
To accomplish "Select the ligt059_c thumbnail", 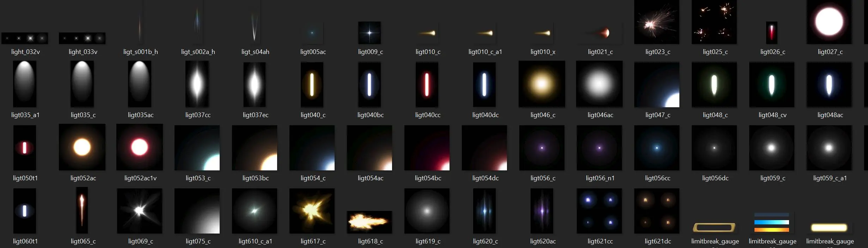I will [x=772, y=148].
